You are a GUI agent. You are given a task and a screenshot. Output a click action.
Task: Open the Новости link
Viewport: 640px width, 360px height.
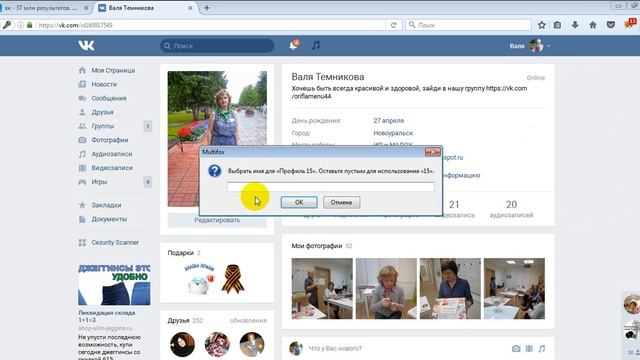(x=104, y=84)
